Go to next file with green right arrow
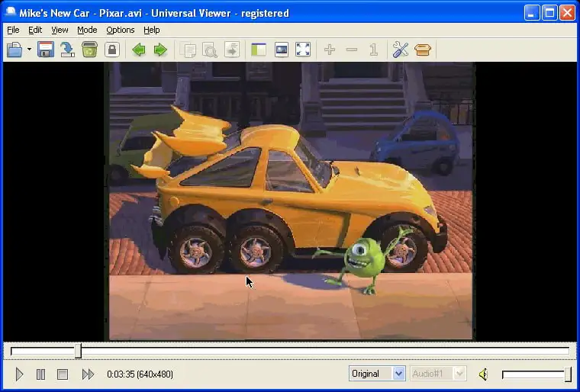 click(x=160, y=50)
